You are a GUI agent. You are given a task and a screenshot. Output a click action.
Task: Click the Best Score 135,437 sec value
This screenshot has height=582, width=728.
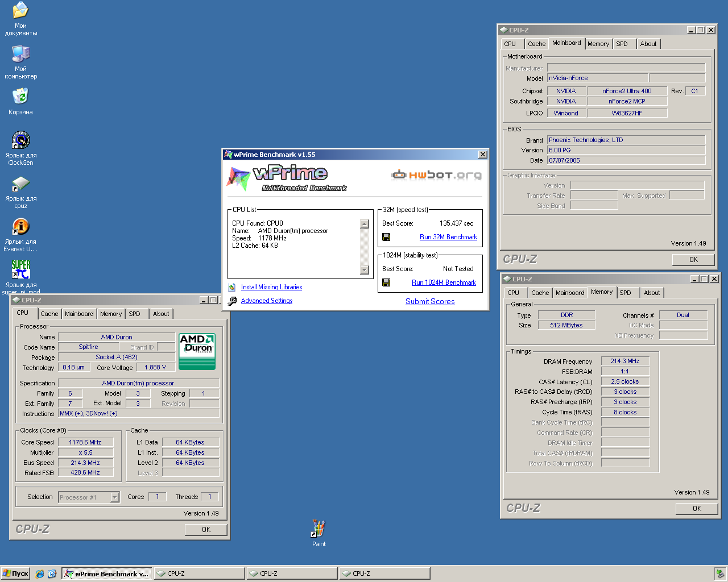tap(456, 223)
